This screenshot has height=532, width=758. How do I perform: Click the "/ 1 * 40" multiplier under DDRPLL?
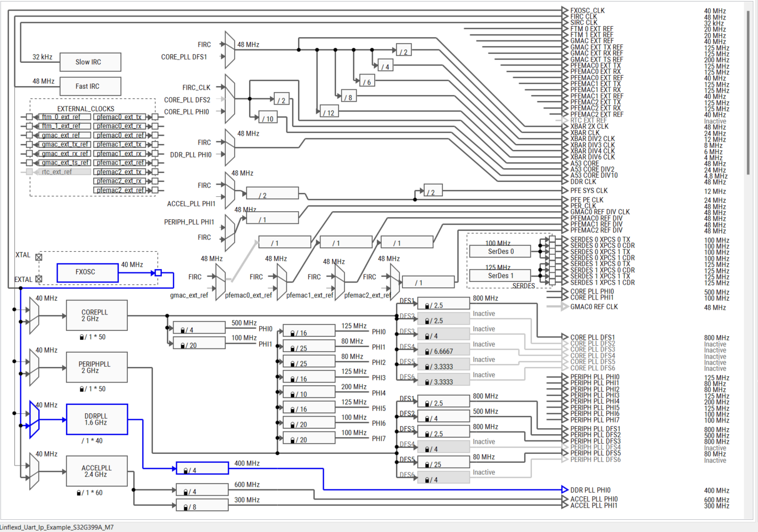click(x=92, y=441)
